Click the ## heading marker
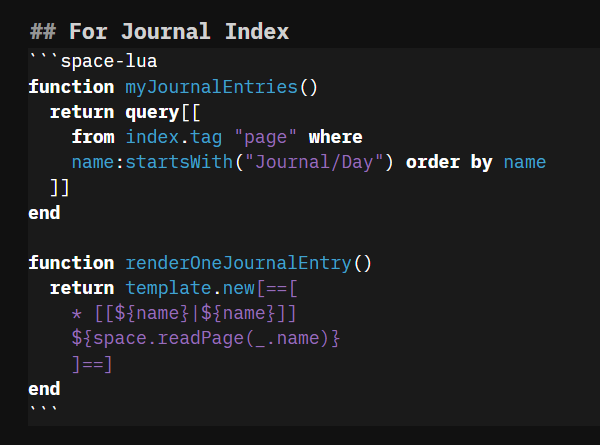The width and height of the screenshot is (600, 445). 43,32
